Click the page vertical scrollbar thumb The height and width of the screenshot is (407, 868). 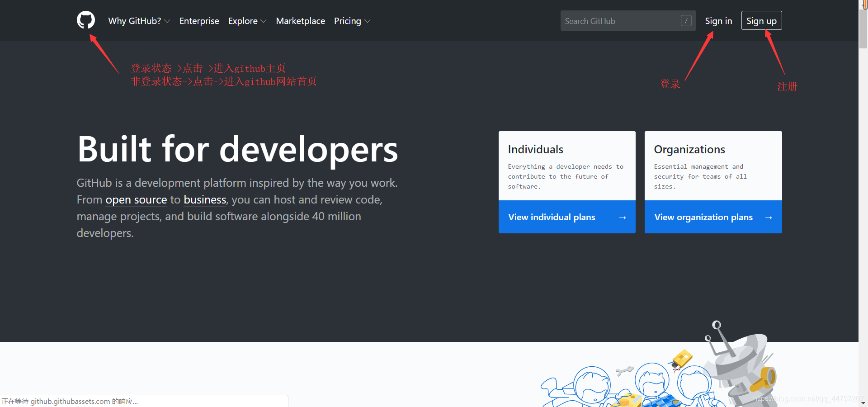(x=863, y=28)
